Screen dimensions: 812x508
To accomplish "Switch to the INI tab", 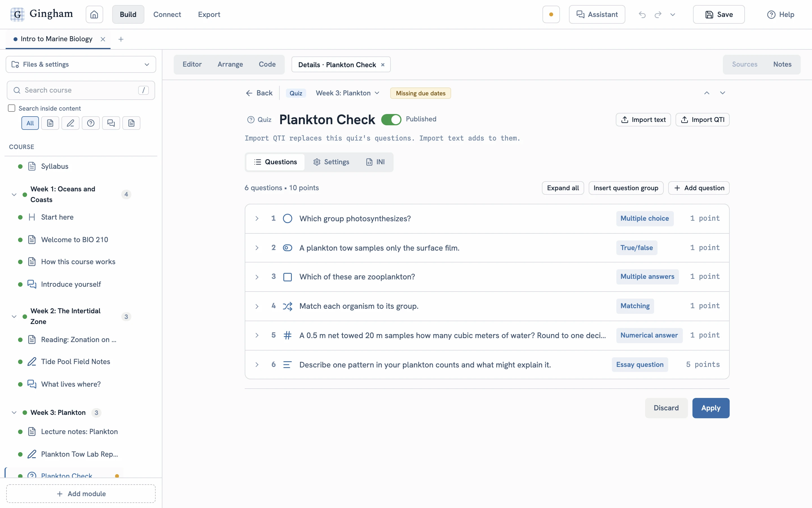I will click(x=375, y=162).
